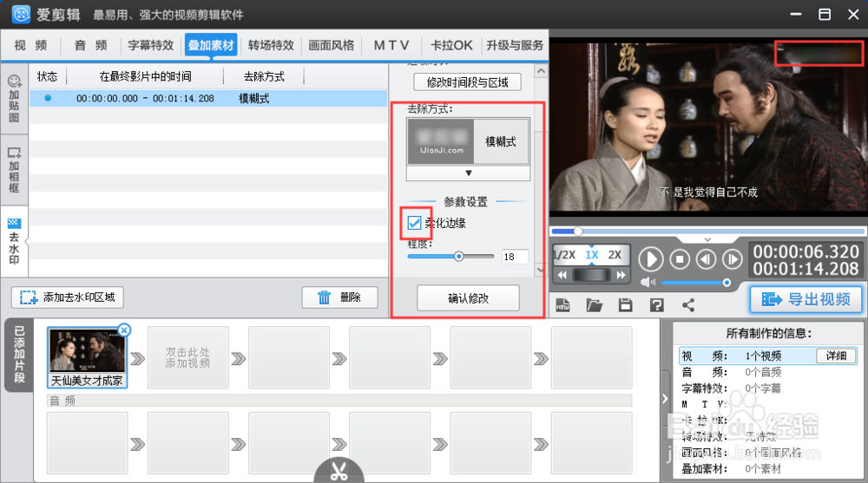
Task: Click the 爱剪辑 app logo icon
Action: point(21,15)
